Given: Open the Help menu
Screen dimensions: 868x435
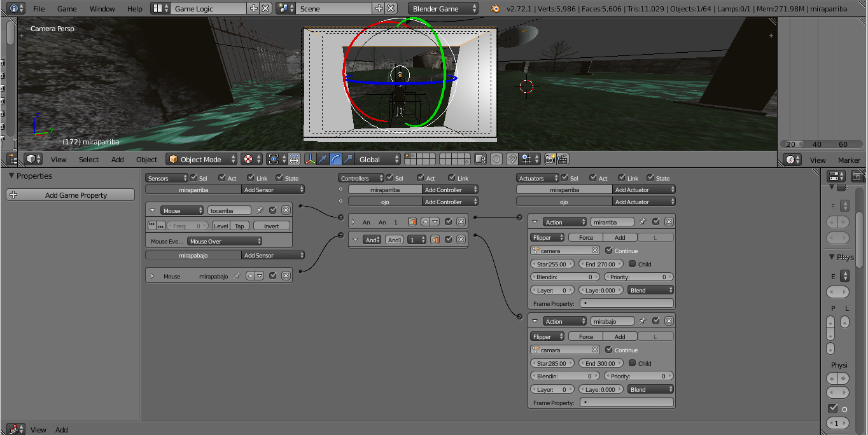Looking at the screenshot, I should [135, 9].
